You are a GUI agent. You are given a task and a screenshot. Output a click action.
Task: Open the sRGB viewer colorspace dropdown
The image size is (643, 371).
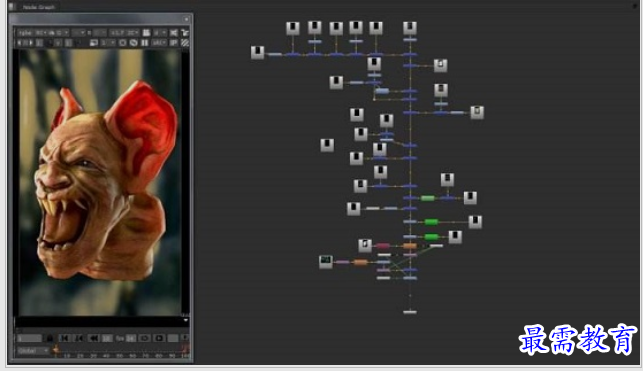point(159,43)
